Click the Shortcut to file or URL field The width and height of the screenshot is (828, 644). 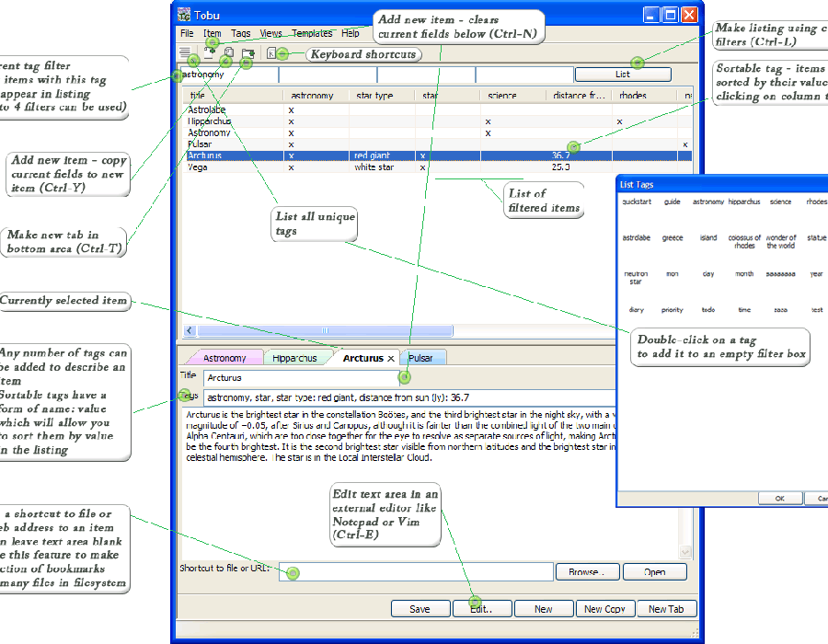(416, 571)
